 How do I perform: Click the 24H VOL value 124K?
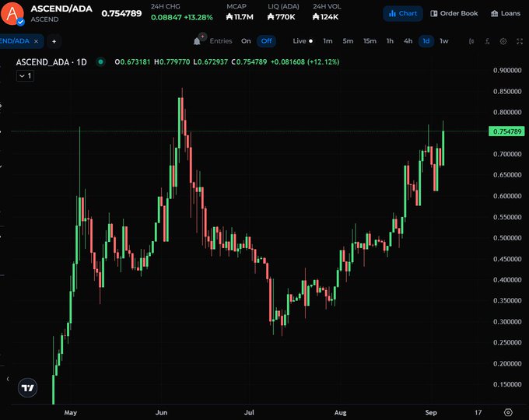(x=325, y=17)
